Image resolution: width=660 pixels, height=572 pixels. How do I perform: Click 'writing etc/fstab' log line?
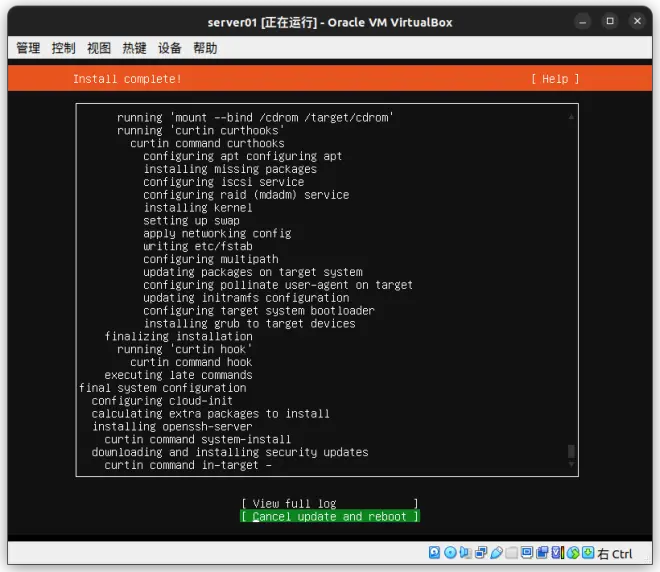198,246
